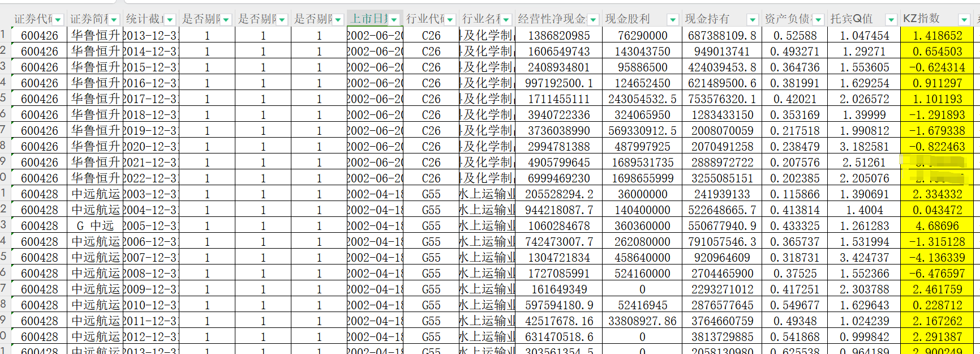This screenshot has width=980, height=354.
Task: Click the cell showing 205528294.2
Action: click(x=558, y=194)
